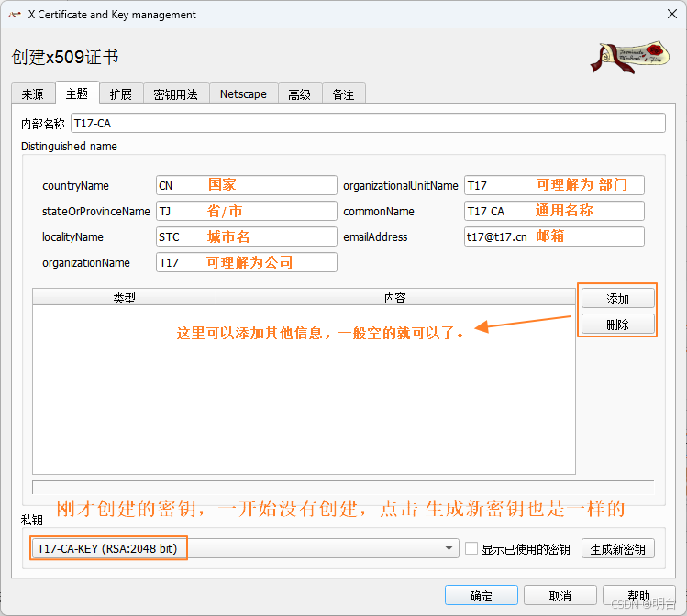Switch to the 高级 tab
The image size is (687, 616).
coord(300,93)
